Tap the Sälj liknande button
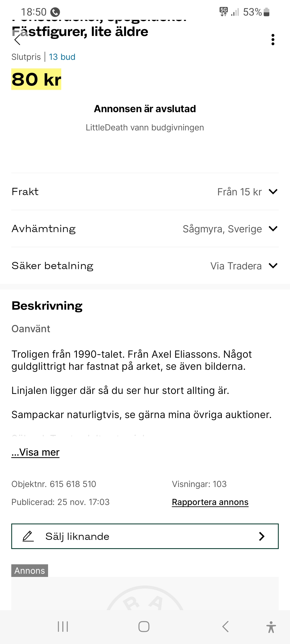The height and width of the screenshot is (644, 290). coord(144,536)
